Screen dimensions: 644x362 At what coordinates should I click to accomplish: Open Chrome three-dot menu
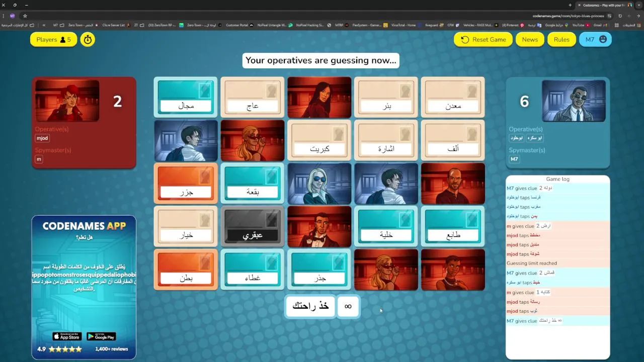(x=4, y=16)
